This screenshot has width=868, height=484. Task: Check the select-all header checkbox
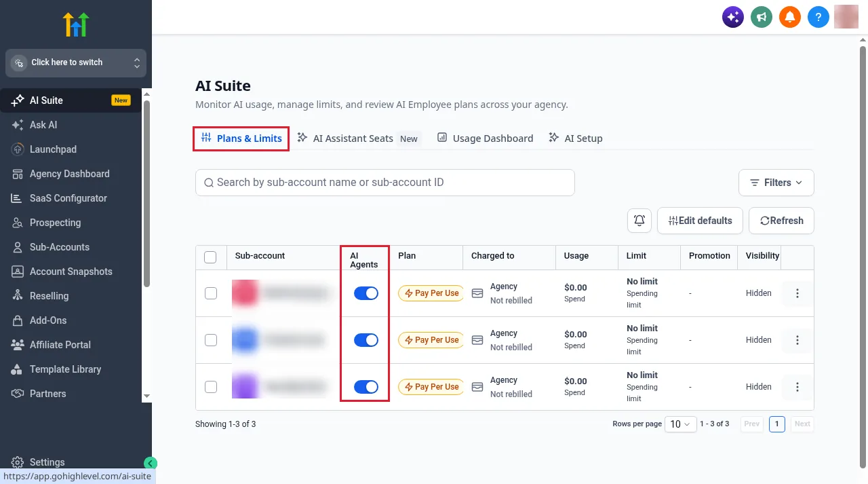(x=210, y=257)
